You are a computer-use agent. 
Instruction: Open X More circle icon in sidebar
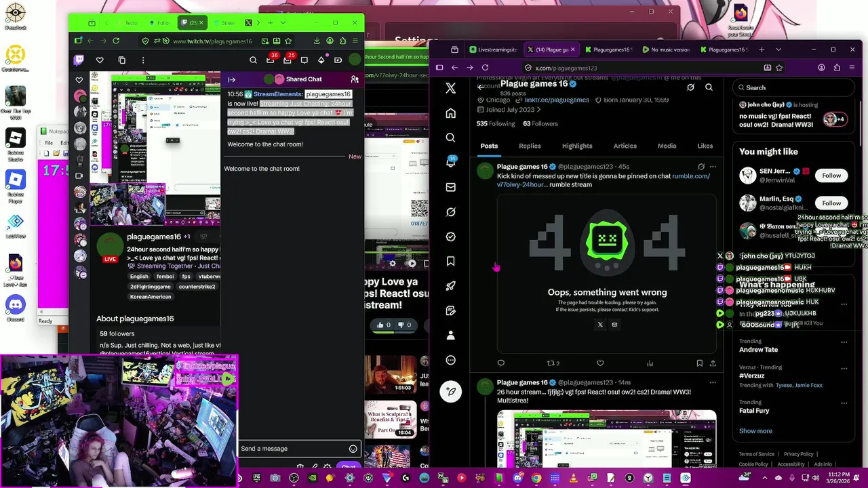[x=450, y=360]
